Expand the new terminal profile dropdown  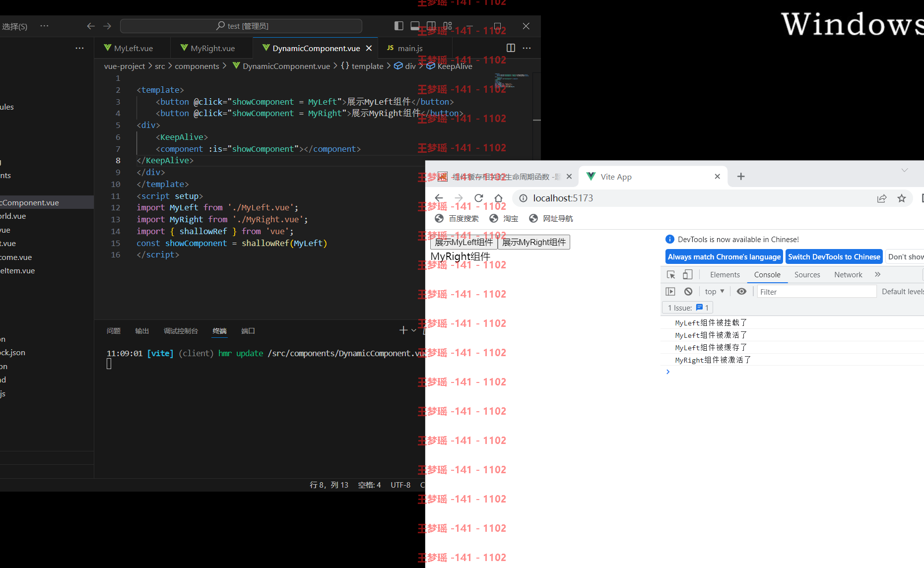coord(414,330)
